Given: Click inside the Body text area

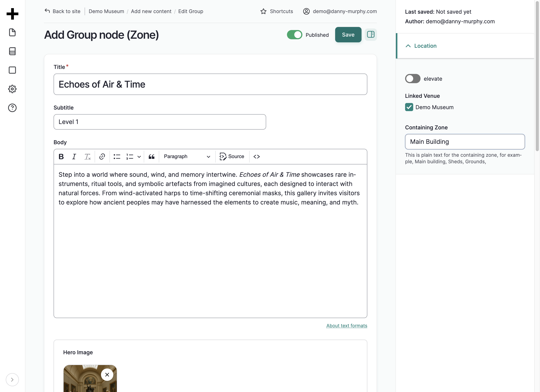Looking at the screenshot, I should click(210, 241).
